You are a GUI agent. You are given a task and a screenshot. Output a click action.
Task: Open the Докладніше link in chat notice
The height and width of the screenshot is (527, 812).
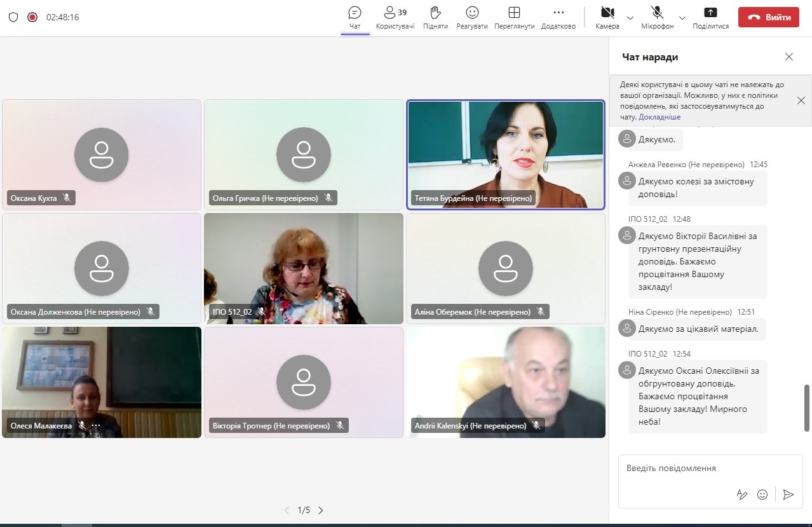point(660,117)
